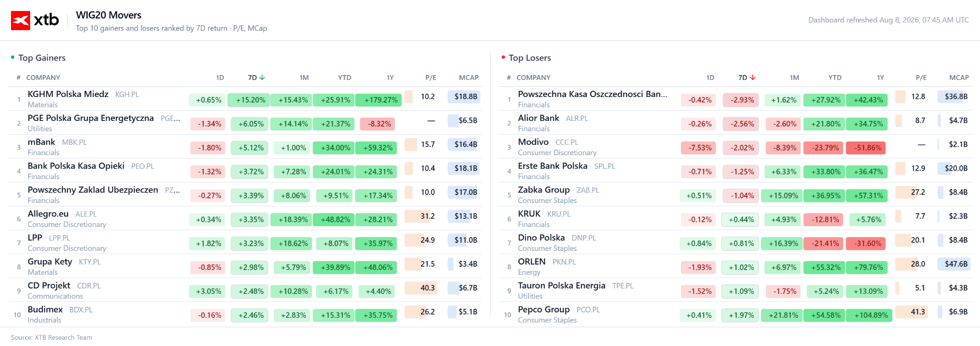Sort Top Gainers by 1D column
The image size is (980, 346).
220,77
